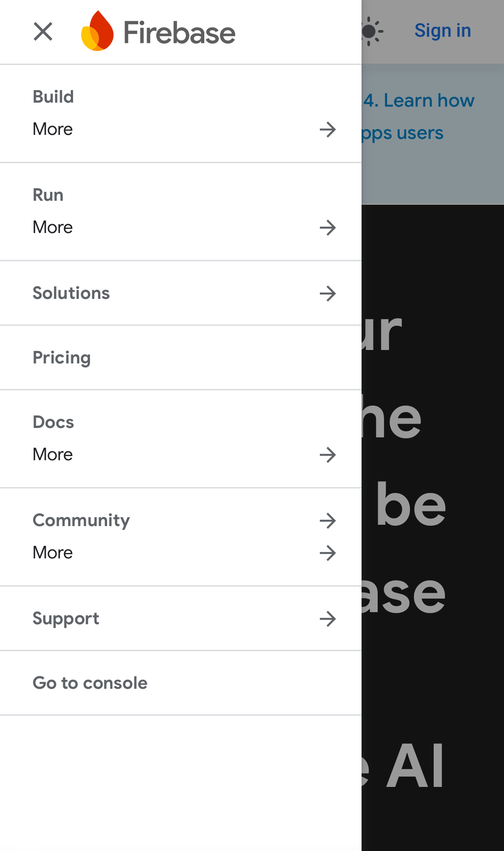The image size is (504, 851).
Task: Close the navigation menu with the X
Action: [43, 31]
